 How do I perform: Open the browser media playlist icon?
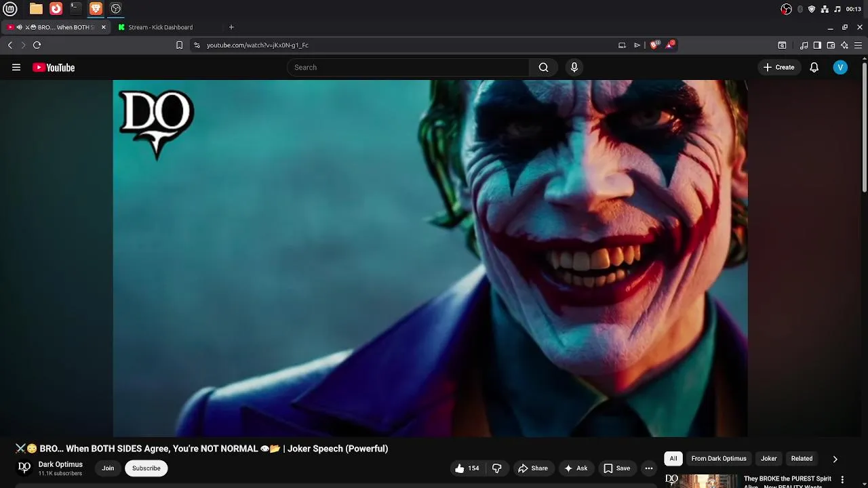[x=804, y=45]
